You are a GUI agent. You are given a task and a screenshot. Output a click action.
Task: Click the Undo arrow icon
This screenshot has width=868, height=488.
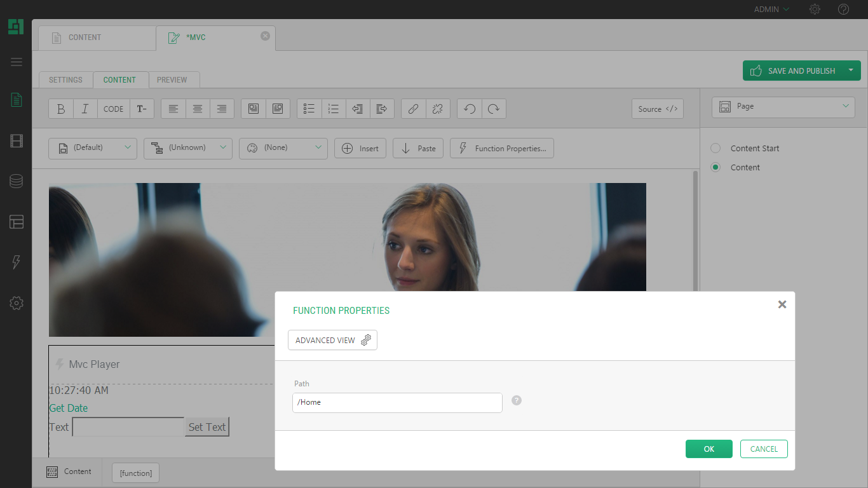coord(470,109)
